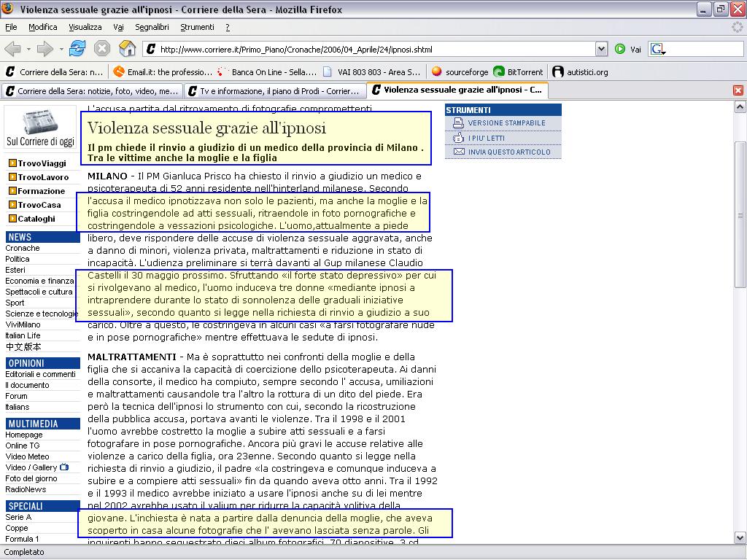Click the Forward arrow navigation button
747x560 pixels.
[x=44, y=49]
